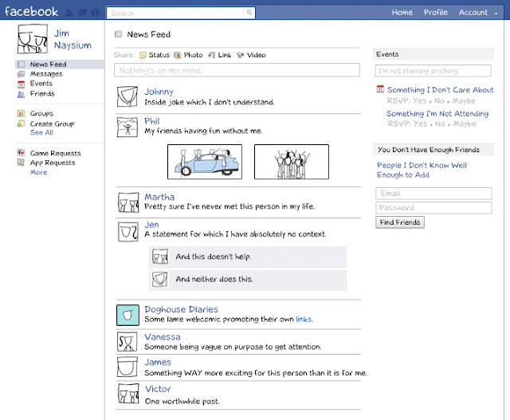Click the Create Group icon
Screen dimensions: 510x420
21,124
